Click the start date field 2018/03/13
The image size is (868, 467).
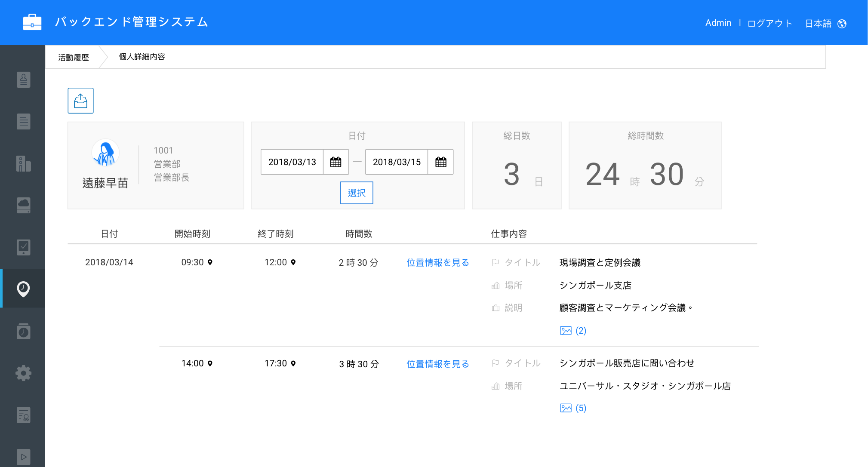pyautogui.click(x=292, y=162)
